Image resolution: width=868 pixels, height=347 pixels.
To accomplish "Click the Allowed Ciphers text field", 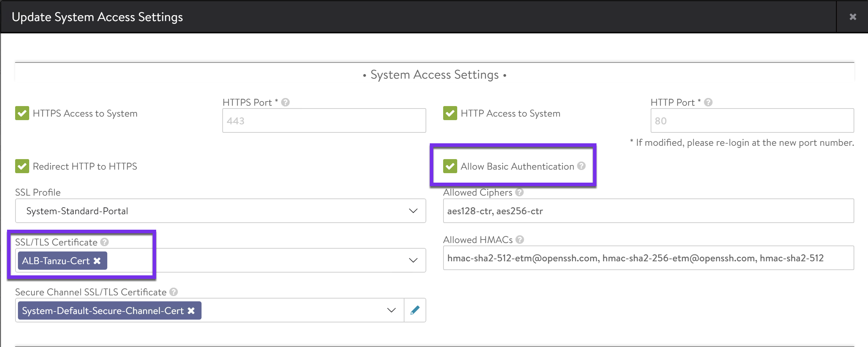I will tap(648, 211).
